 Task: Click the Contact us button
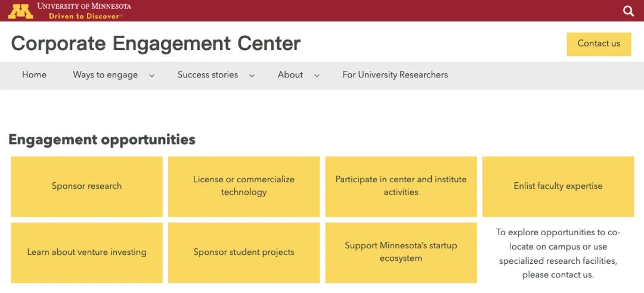599,44
